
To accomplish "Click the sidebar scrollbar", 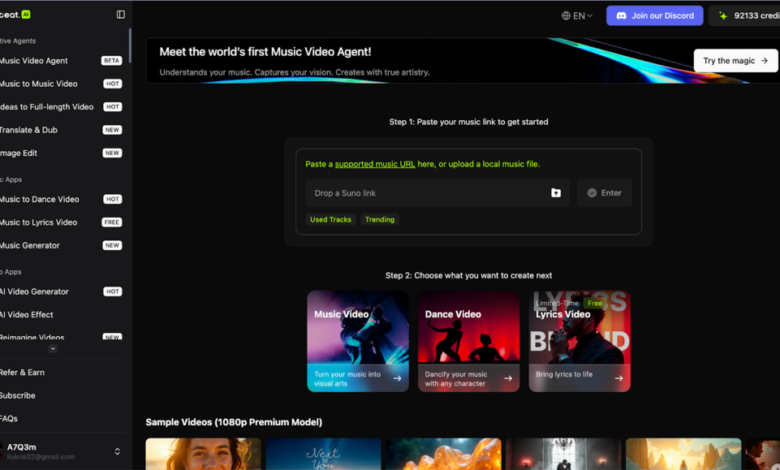I will [x=130, y=46].
